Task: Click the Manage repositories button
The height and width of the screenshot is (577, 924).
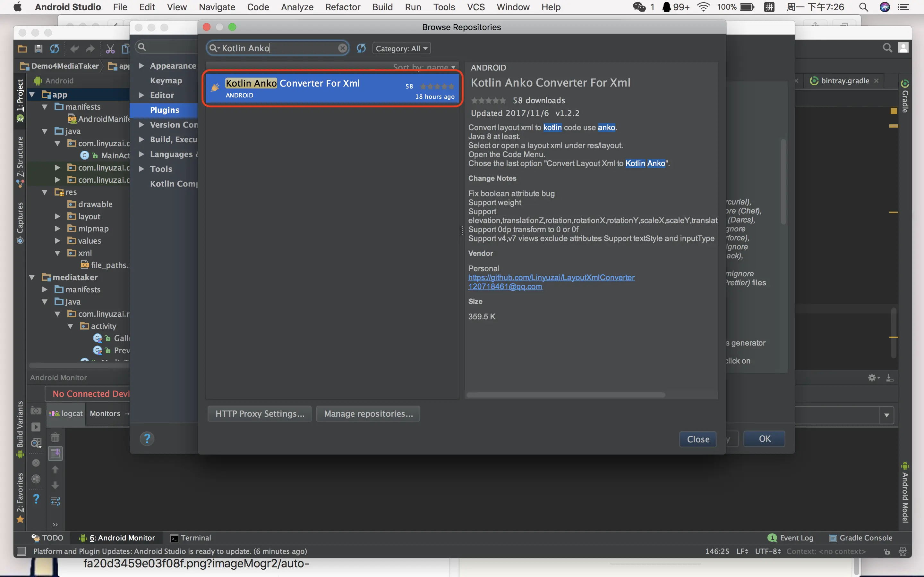Action: [x=368, y=414]
